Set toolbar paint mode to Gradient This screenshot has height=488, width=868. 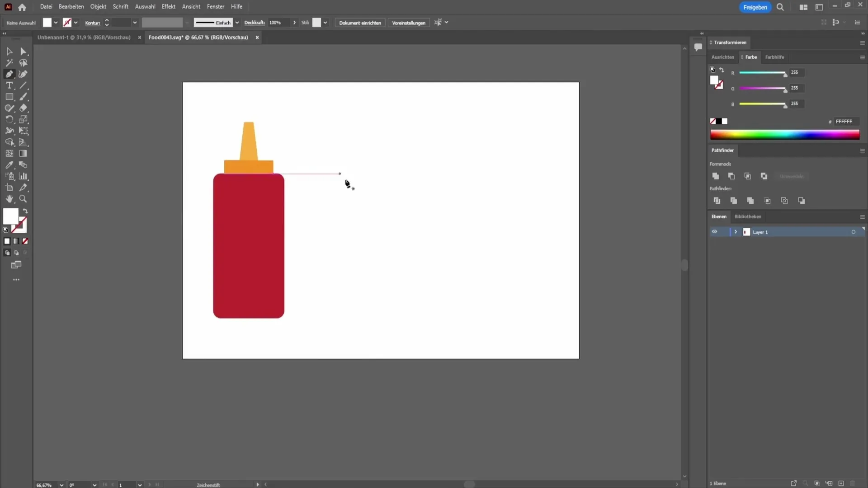click(x=16, y=241)
